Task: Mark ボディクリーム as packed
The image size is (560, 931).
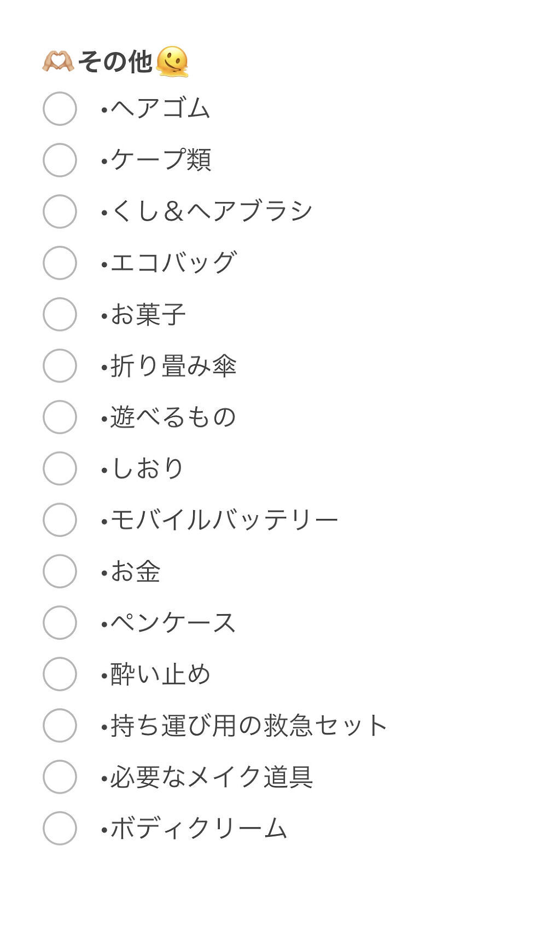Action: (60, 829)
